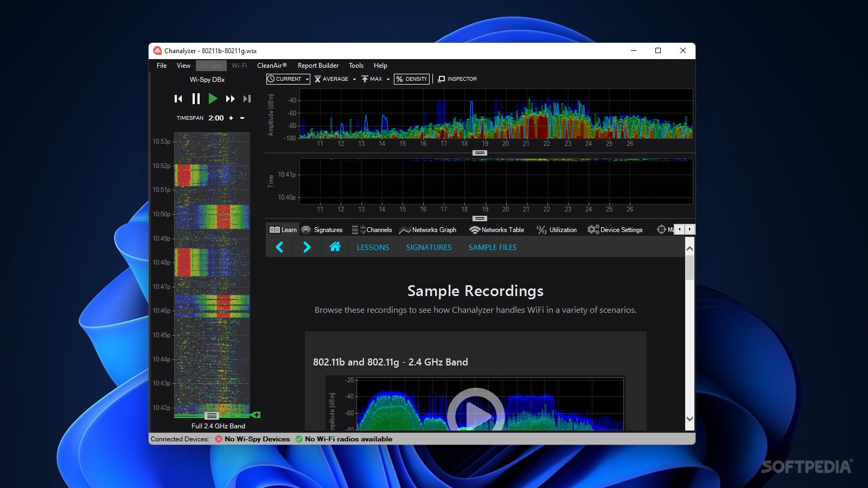
Task: Click the Sample Recordings heading
Action: pyautogui.click(x=475, y=291)
